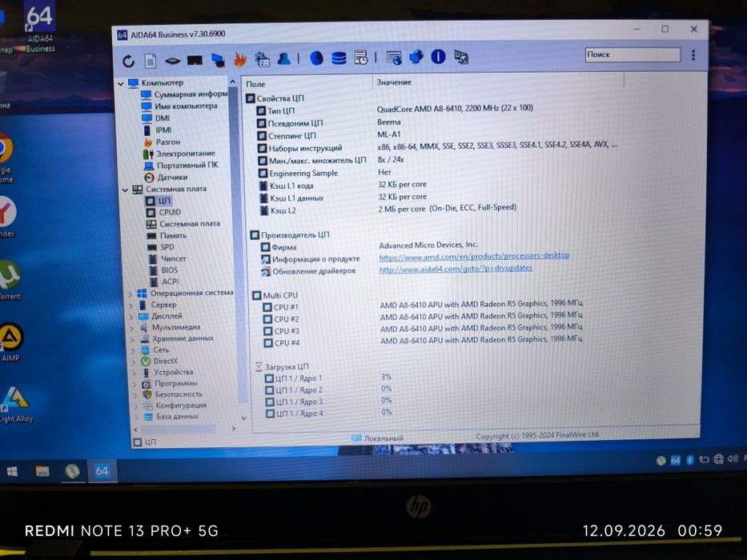747x560 pixels.
Task: Expand the Операционная система node
Action: (x=130, y=294)
